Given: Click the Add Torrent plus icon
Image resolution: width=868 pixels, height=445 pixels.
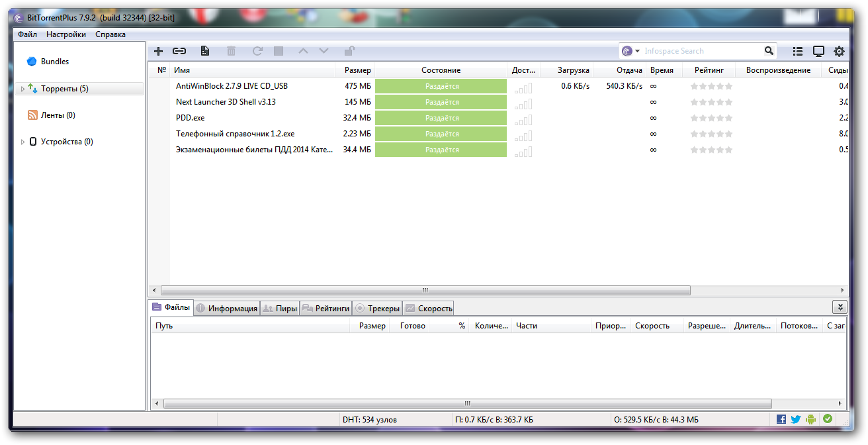Looking at the screenshot, I should (x=158, y=51).
